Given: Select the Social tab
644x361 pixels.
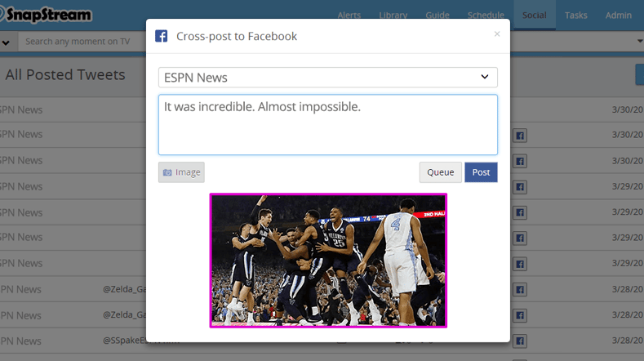Looking at the screenshot, I should pos(535,15).
